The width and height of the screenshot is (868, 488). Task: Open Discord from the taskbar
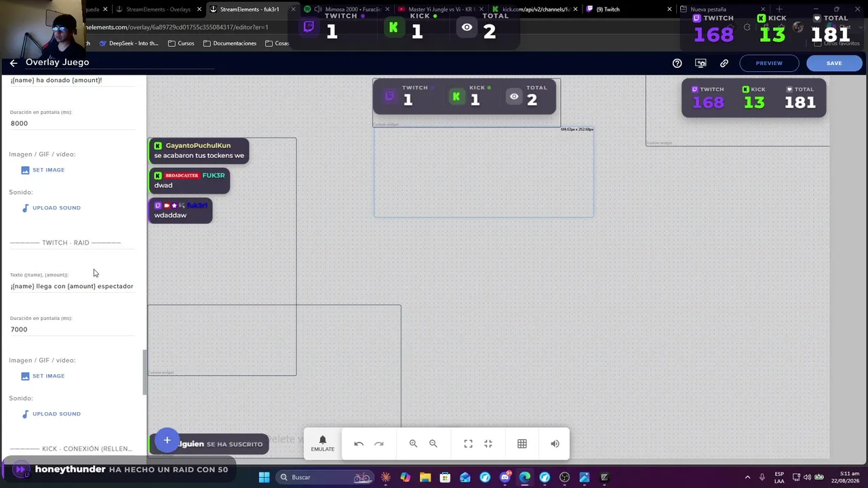coord(505,478)
